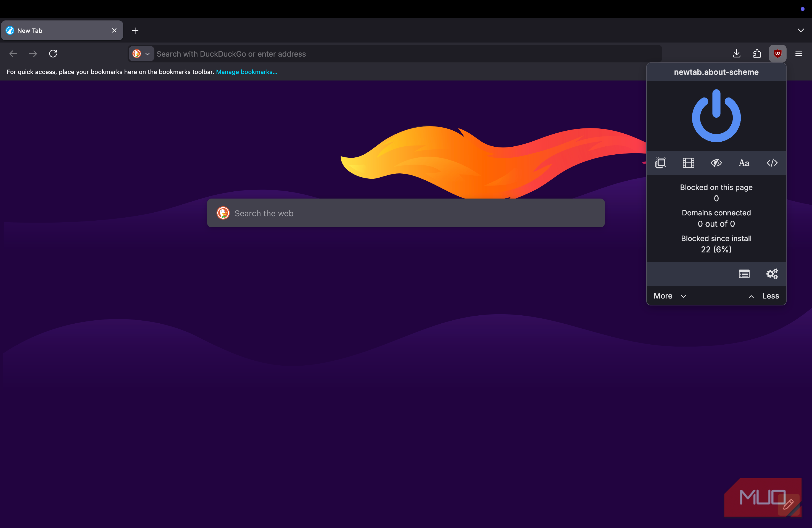
Task: Open search engine selector dropdown
Action: tap(141, 54)
